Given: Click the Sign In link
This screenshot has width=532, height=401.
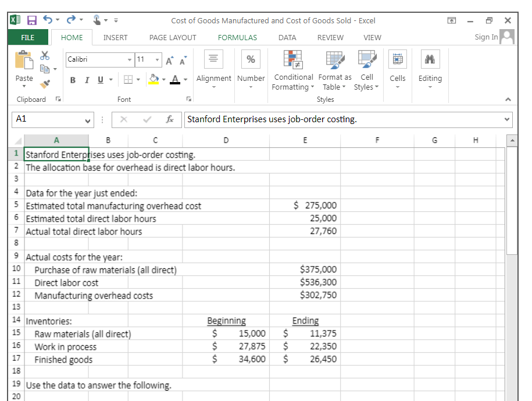Looking at the screenshot, I should [485, 37].
